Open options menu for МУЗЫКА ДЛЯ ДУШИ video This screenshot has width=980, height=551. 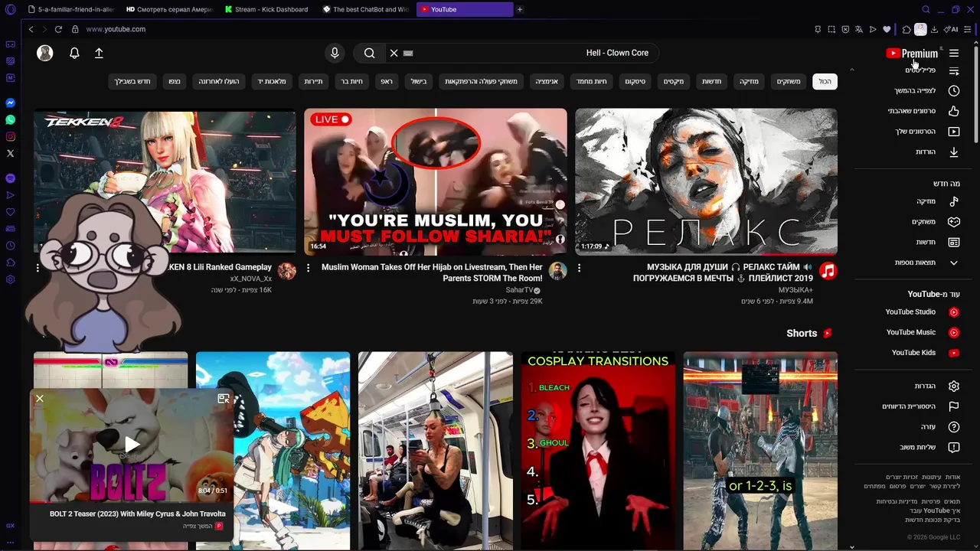pyautogui.click(x=579, y=268)
